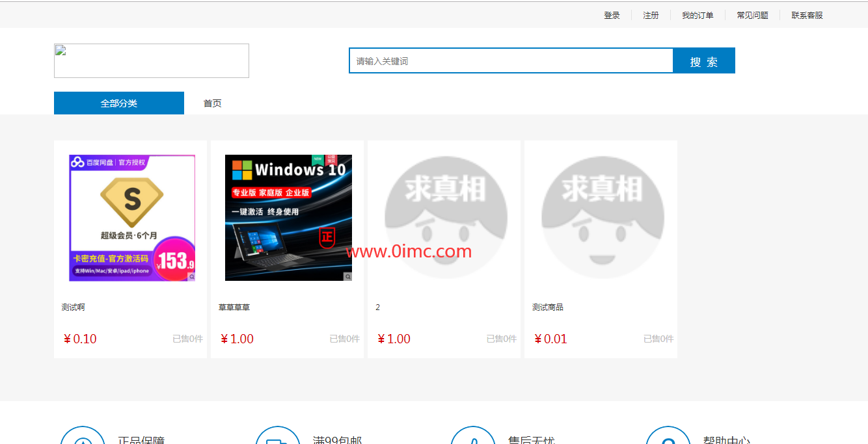Open placeholder image of product 2

(x=446, y=218)
